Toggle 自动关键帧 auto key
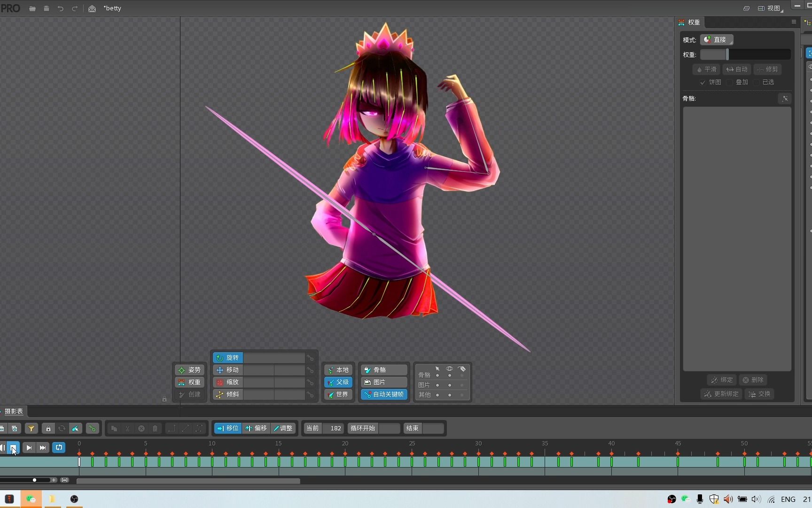Image resolution: width=812 pixels, height=508 pixels. 384,394
